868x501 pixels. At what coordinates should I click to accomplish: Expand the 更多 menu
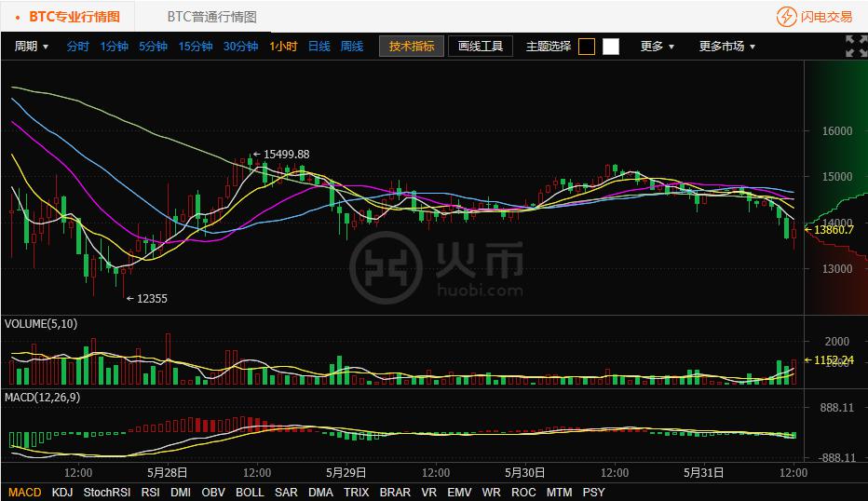pyautogui.click(x=657, y=47)
